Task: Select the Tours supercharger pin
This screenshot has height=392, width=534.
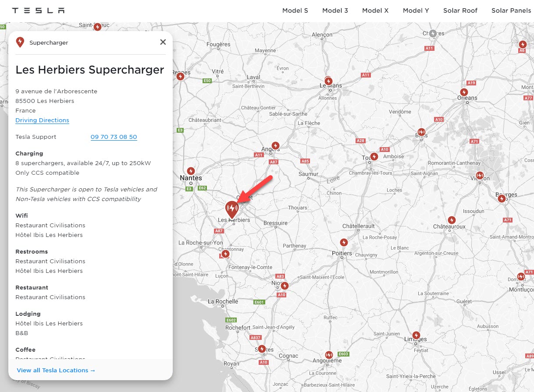Action: (374, 156)
